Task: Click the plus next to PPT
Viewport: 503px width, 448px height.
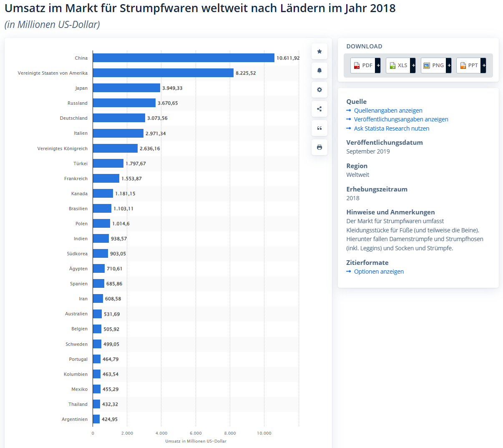Action: coord(483,65)
